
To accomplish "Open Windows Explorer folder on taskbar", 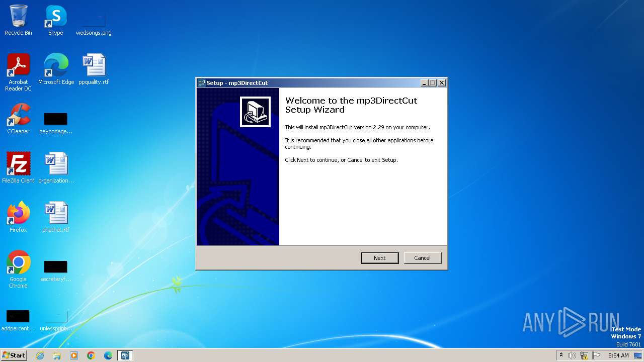I will (57, 355).
